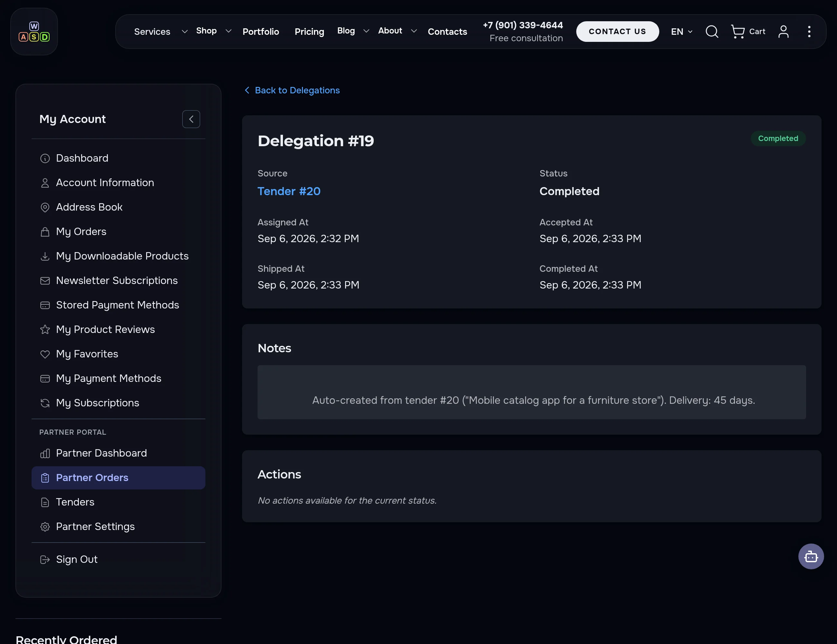The image size is (837, 644).
Task: Open the chatbot assistant floating button
Action: click(811, 556)
